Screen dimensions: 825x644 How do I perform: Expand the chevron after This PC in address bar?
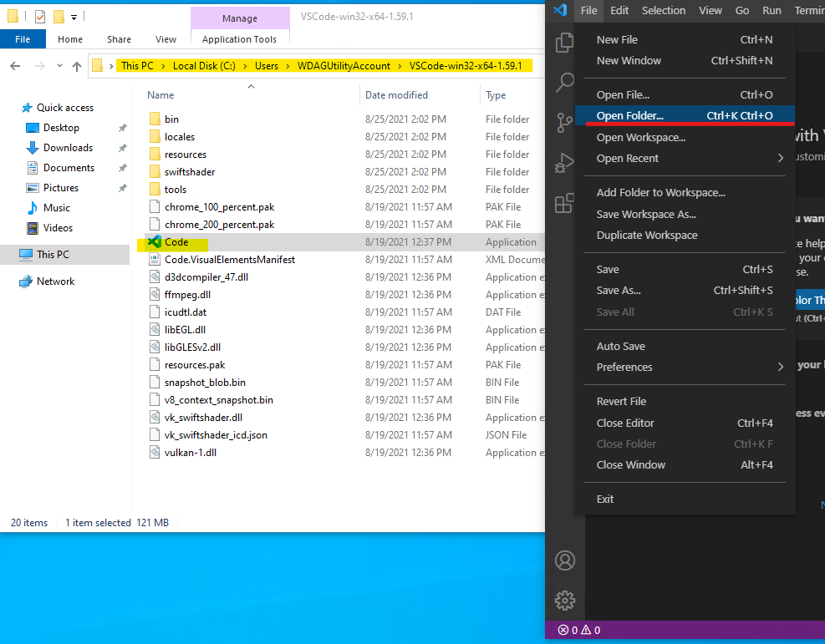tap(163, 66)
